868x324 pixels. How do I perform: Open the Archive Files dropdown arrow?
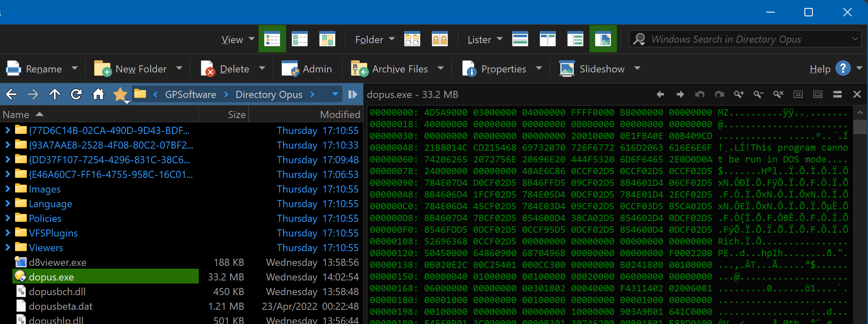click(x=440, y=68)
